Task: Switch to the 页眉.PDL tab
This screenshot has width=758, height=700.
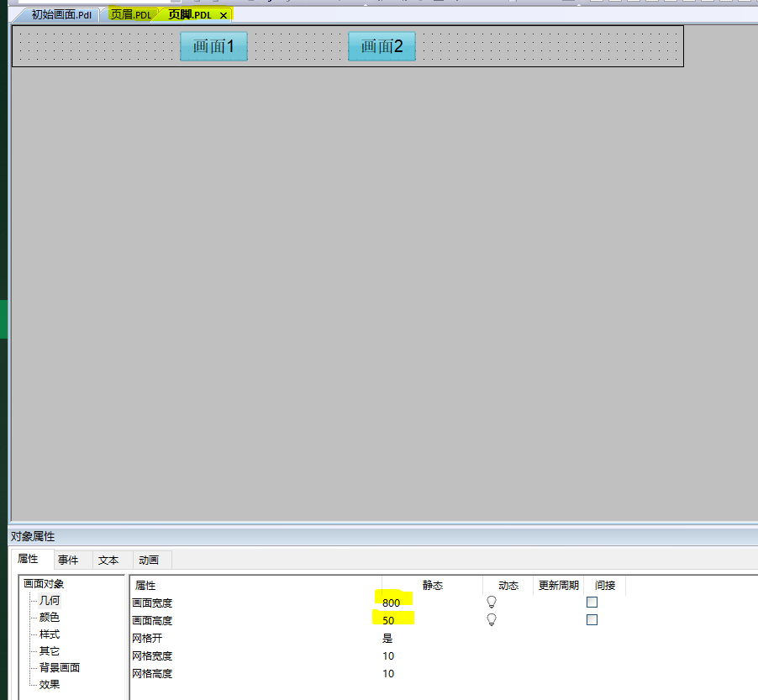Action: [131, 15]
